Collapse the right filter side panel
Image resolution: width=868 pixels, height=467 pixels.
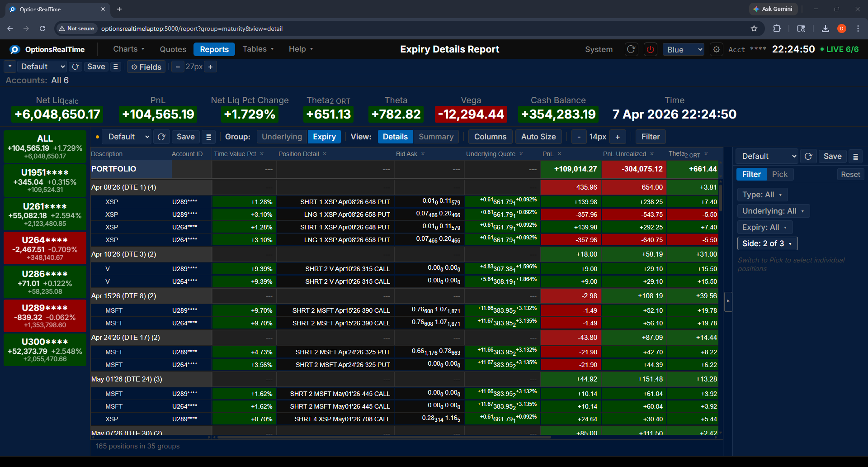click(728, 300)
